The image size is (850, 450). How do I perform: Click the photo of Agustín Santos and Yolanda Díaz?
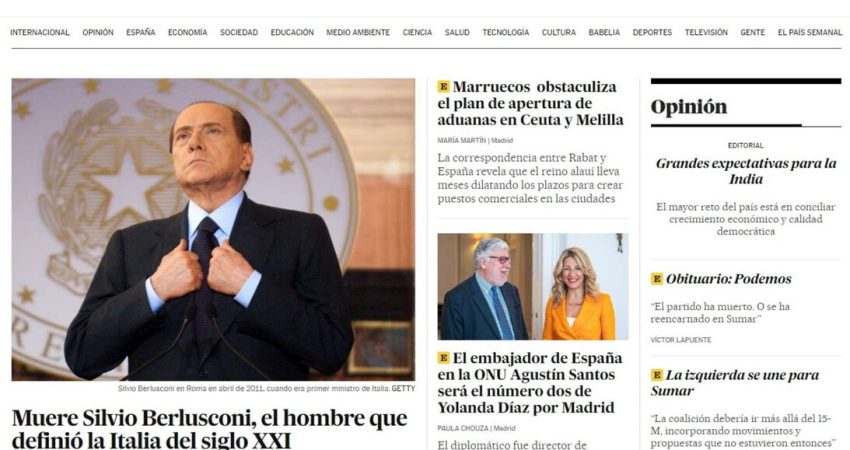pyautogui.click(x=533, y=286)
